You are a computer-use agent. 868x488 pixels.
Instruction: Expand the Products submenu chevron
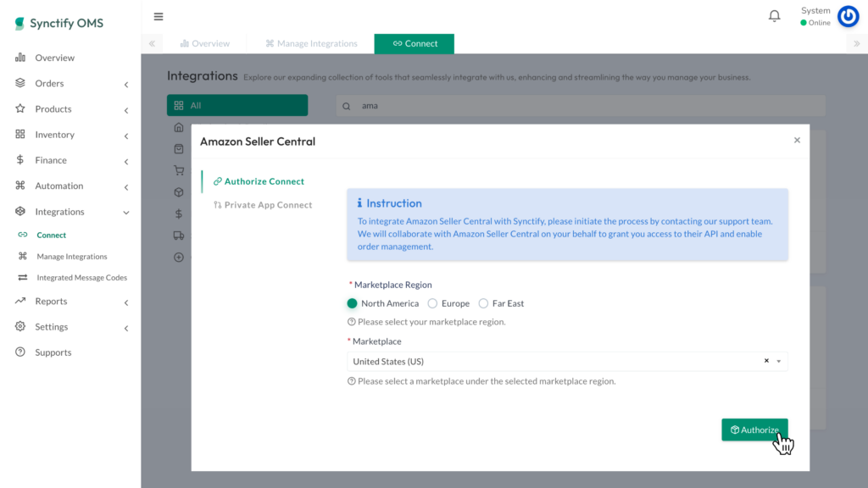pos(126,110)
